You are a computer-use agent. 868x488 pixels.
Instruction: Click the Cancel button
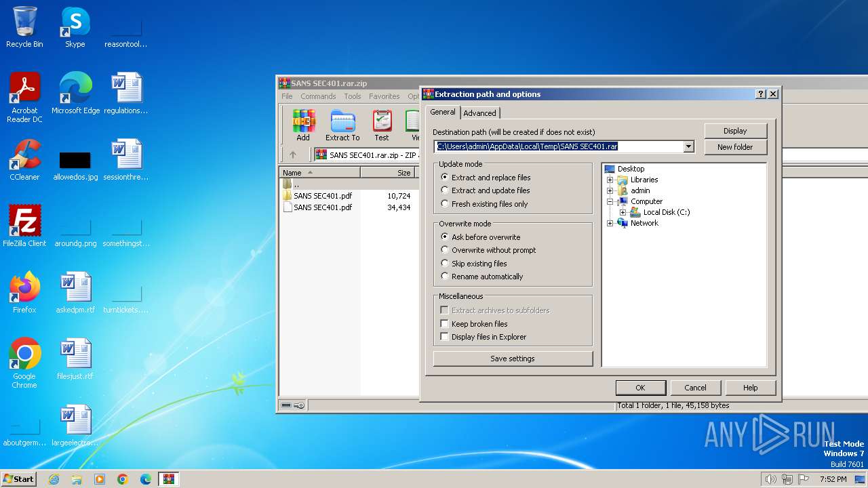(695, 388)
